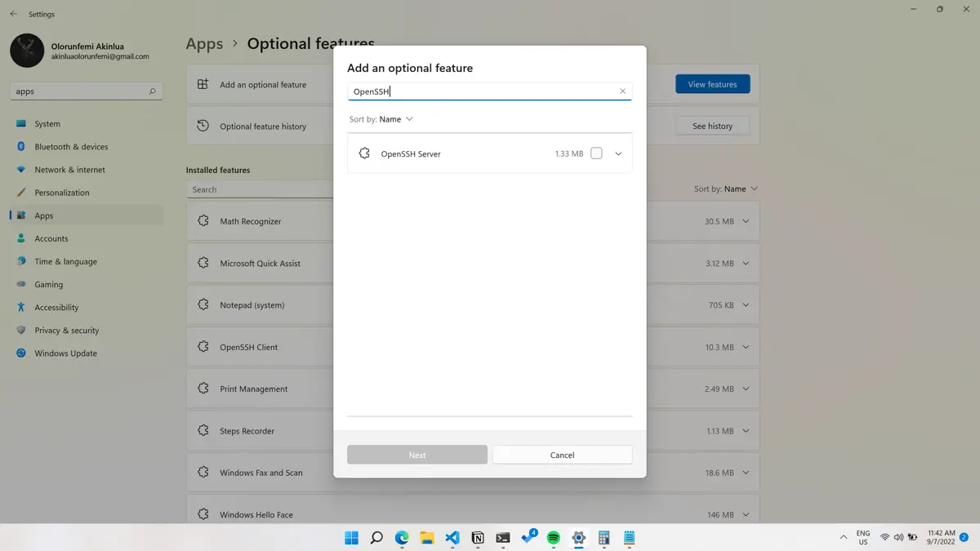980x551 pixels.
Task: Expand the OpenSSH Client row chevron
Action: pyautogui.click(x=746, y=347)
